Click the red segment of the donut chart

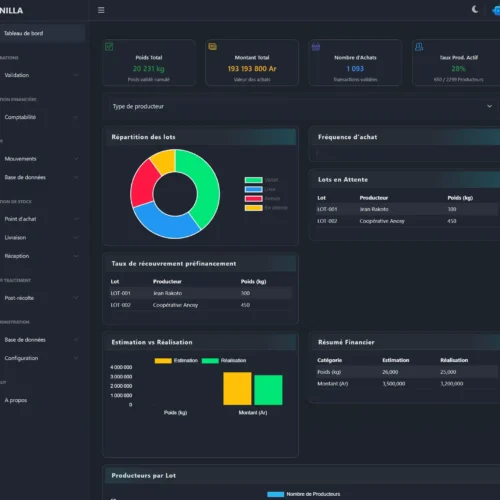[143, 185]
